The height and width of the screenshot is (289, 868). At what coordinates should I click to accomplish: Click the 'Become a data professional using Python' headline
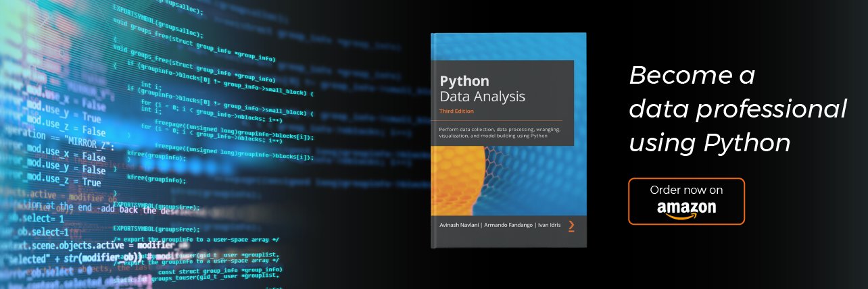coord(738,109)
